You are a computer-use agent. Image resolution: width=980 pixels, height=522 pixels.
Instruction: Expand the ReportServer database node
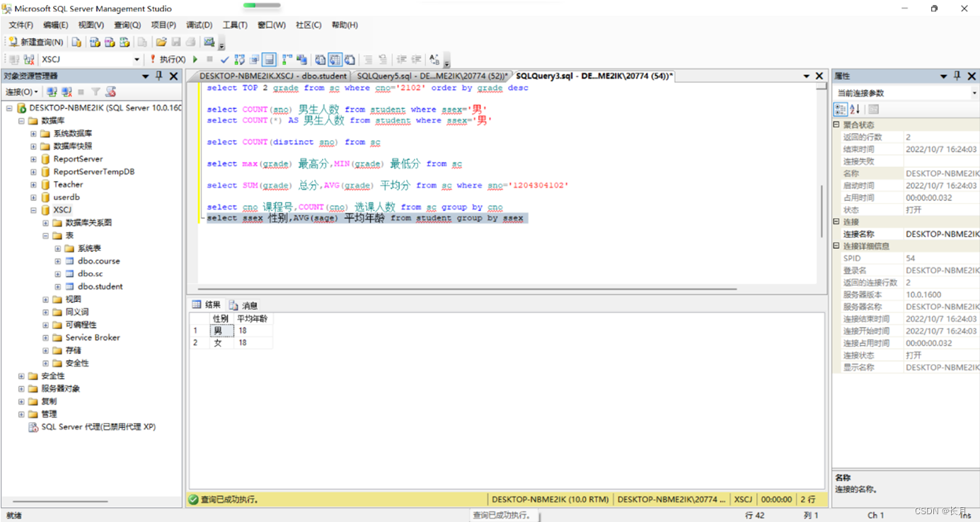[x=33, y=159]
